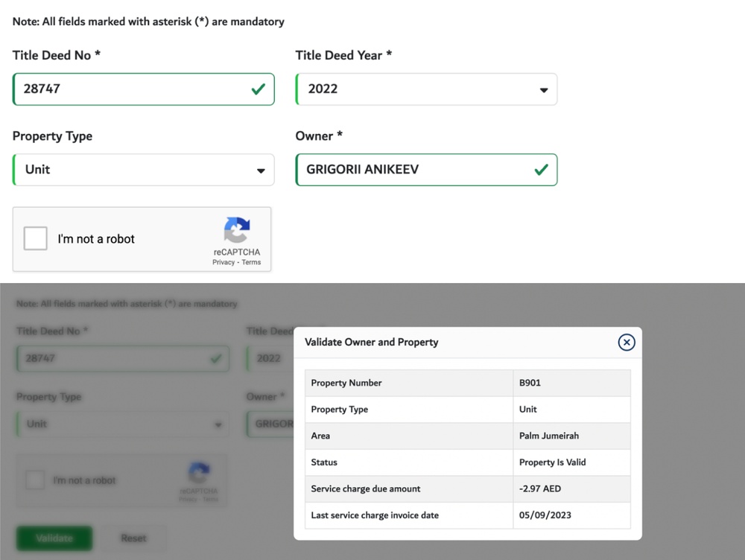Click the reCAPTCHA logo in the sharp top form

click(237, 230)
